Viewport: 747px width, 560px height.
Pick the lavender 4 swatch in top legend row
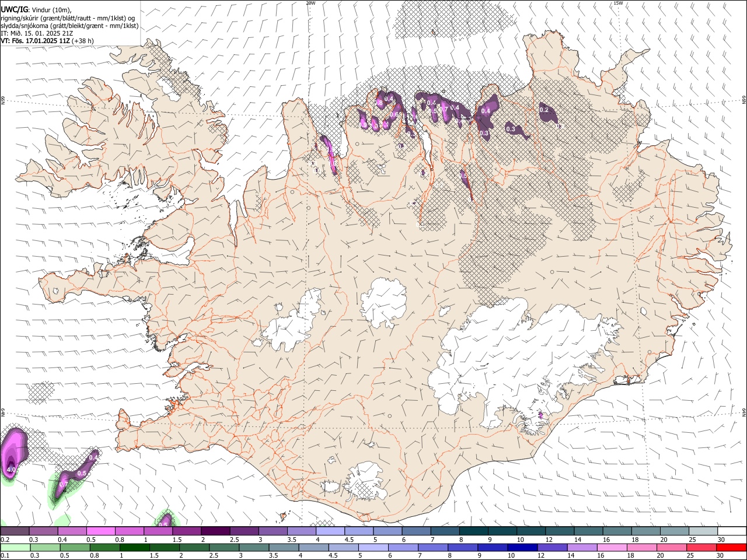click(x=329, y=531)
